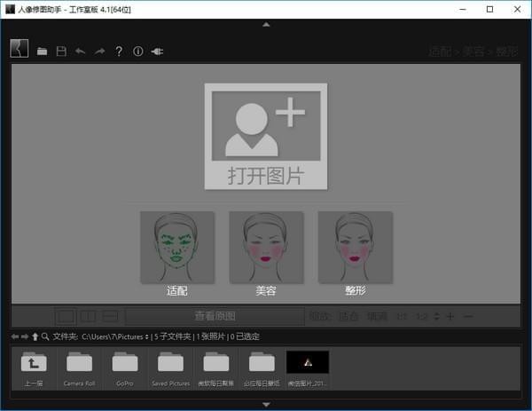The height and width of the screenshot is (411, 532).
Task: Click the zoom in plus button
Action: (450, 317)
